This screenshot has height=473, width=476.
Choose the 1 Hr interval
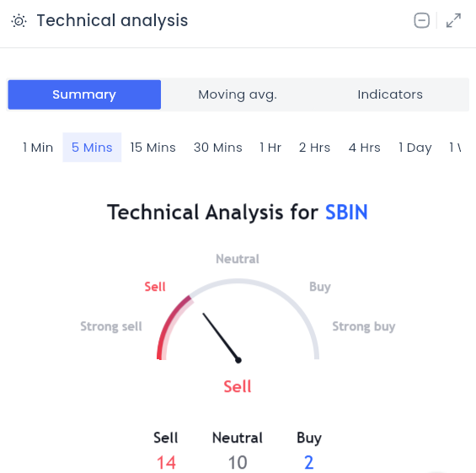click(x=270, y=148)
